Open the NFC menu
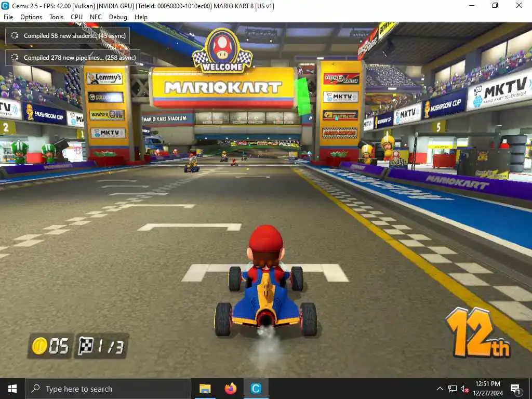This screenshot has height=399, width=532. [96, 17]
